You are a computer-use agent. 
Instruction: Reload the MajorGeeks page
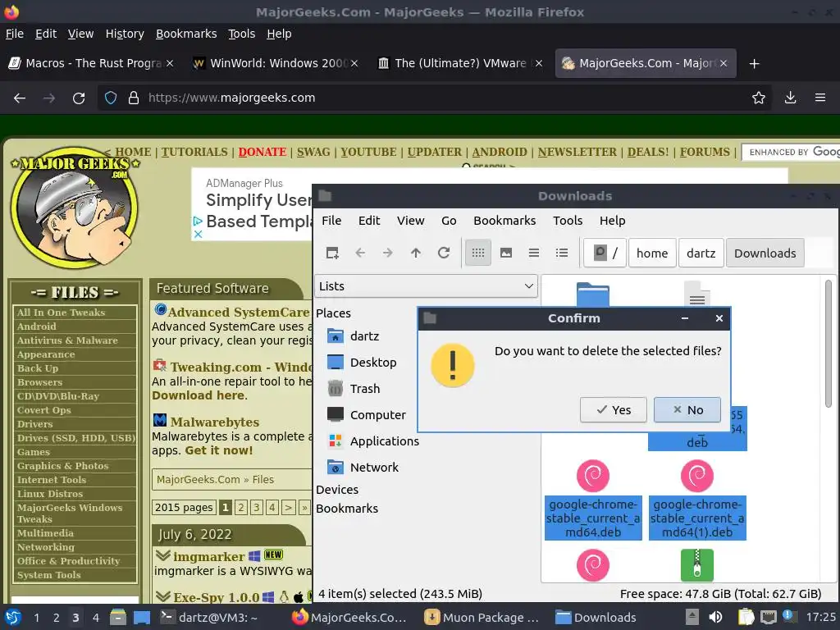pos(79,98)
